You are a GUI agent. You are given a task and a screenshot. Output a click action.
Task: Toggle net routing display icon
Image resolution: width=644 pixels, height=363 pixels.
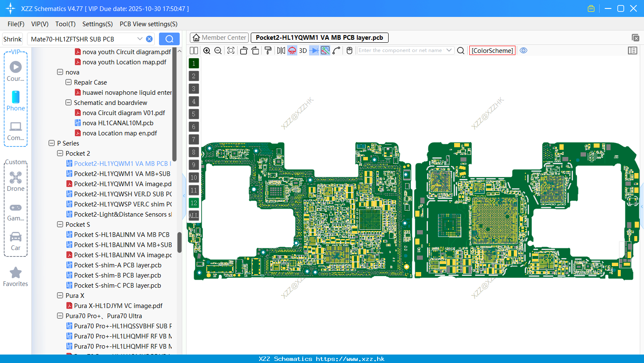point(325,50)
